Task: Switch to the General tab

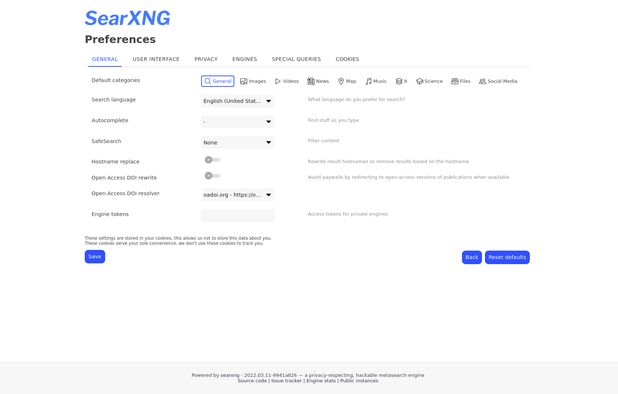Action: click(x=105, y=59)
